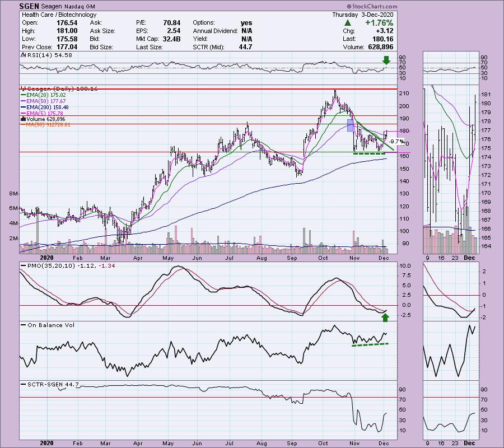This screenshot has height=448, width=504.
Task: Click the +1.76% percent change
Action: [379, 23]
